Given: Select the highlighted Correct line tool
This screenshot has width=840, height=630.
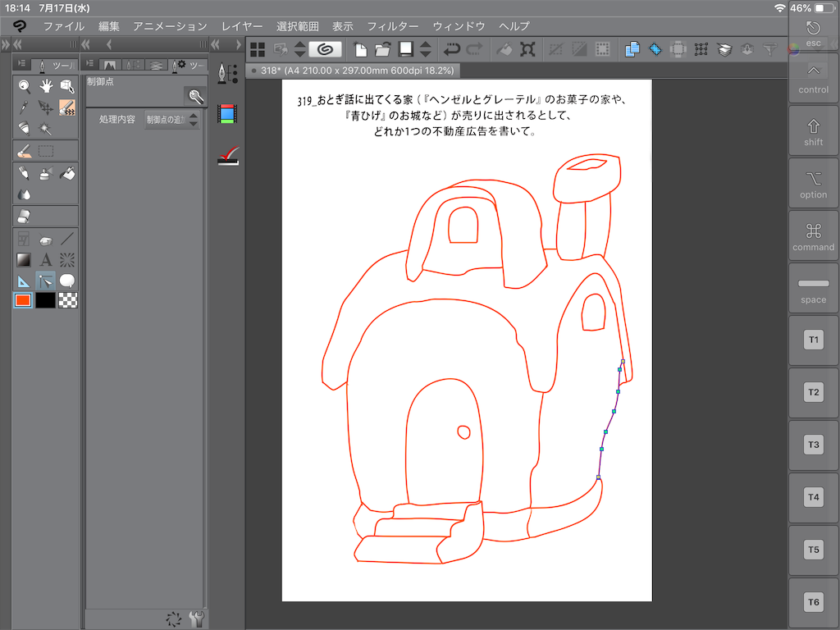Looking at the screenshot, I should click(67, 107).
